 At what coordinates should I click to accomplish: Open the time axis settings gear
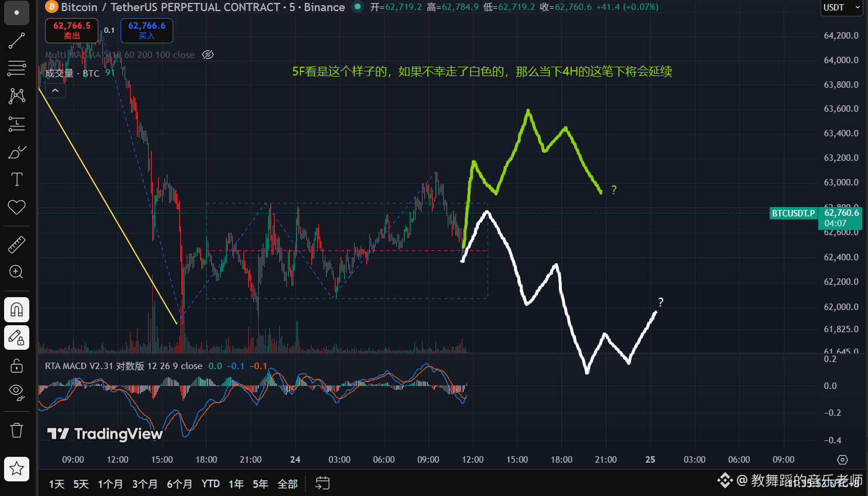pos(842,460)
